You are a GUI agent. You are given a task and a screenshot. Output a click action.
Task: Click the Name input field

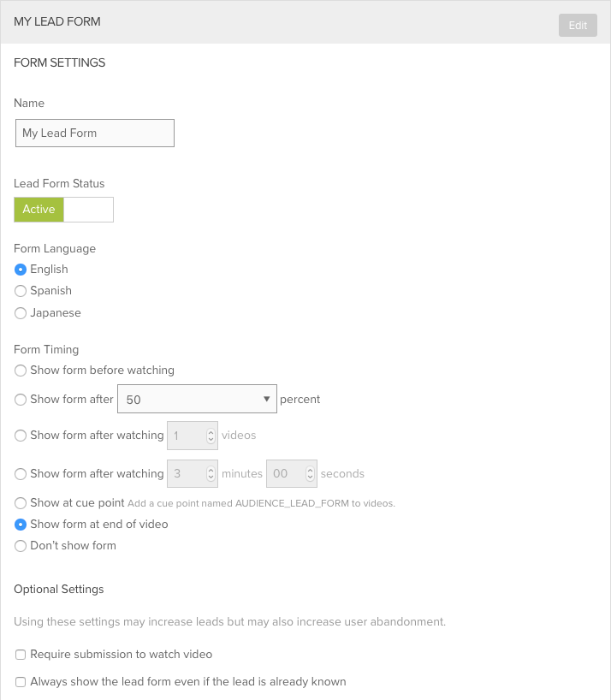tap(95, 133)
